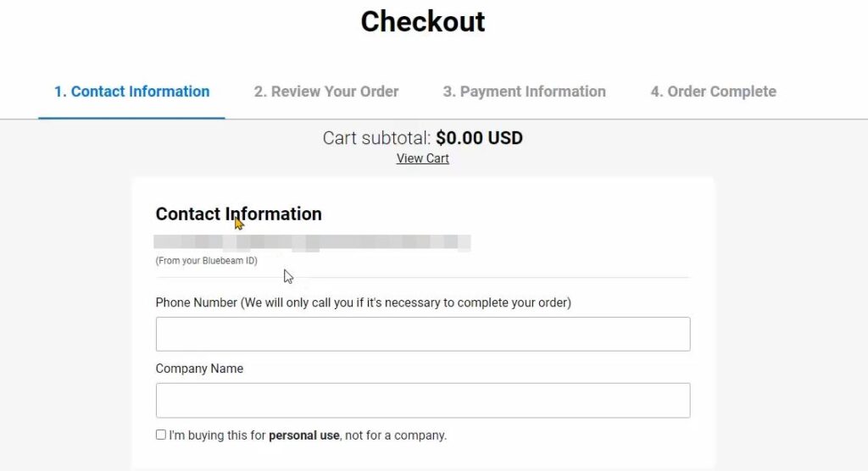Select the Order Complete step tab

(x=713, y=91)
